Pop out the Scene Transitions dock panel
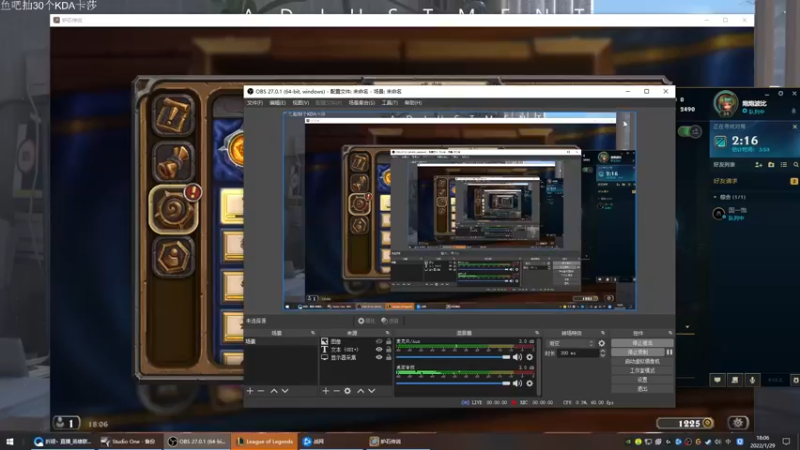 coord(603,333)
